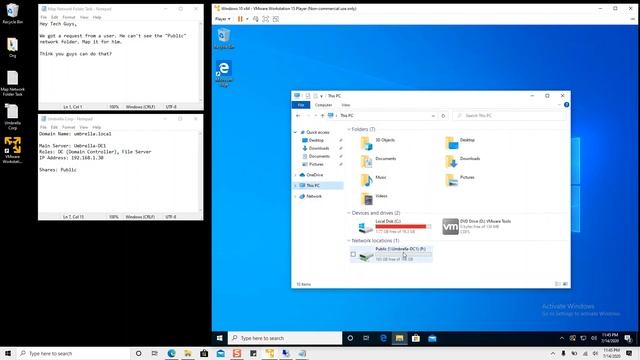The height and width of the screenshot is (360, 640).
Task: Go back in File Explorer navigation
Action: [x=298, y=116]
